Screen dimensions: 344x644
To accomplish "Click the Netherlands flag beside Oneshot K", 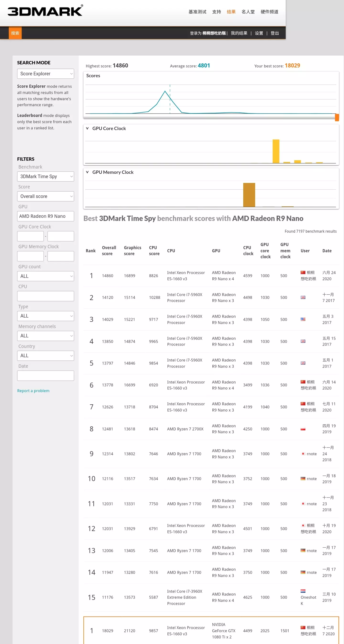I will pos(303,591).
